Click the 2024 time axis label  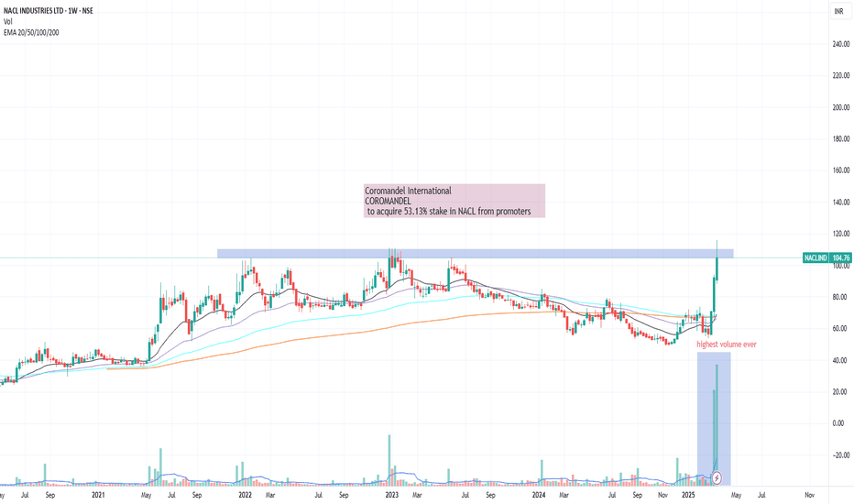(539, 495)
